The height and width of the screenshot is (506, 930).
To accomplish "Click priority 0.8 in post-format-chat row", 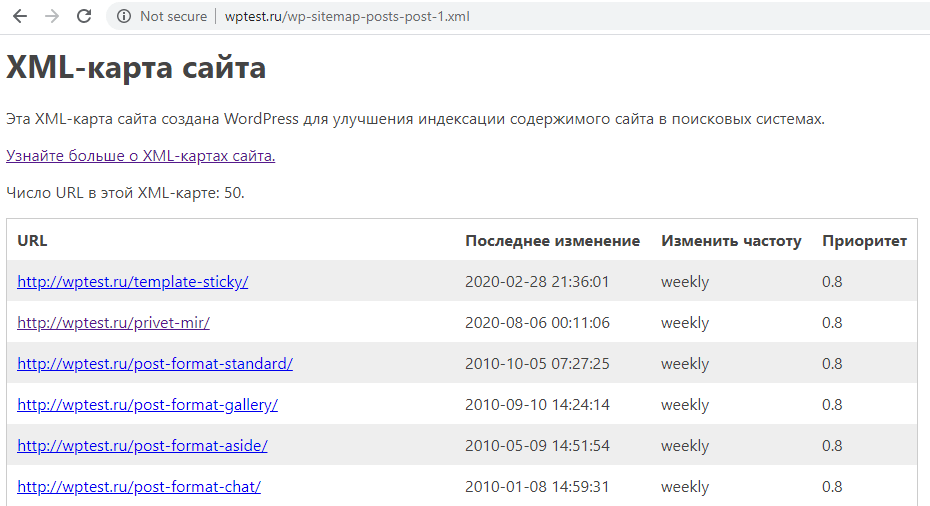I will coord(832,487).
